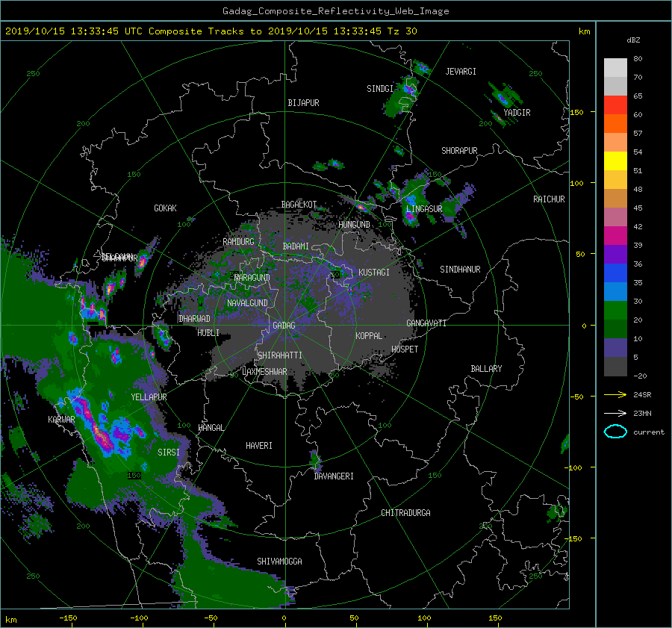Viewport: 672px width, 628px height.
Task: Click the HOSPET city label
Action: click(405, 349)
